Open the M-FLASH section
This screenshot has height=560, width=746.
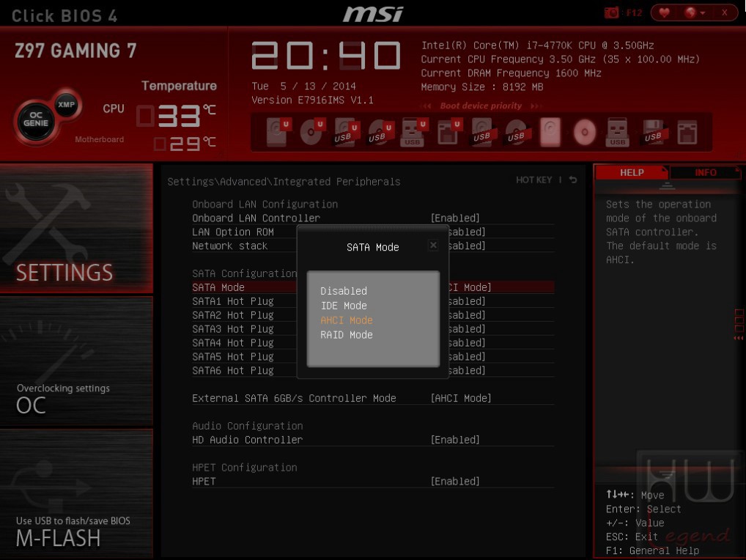coord(77,493)
